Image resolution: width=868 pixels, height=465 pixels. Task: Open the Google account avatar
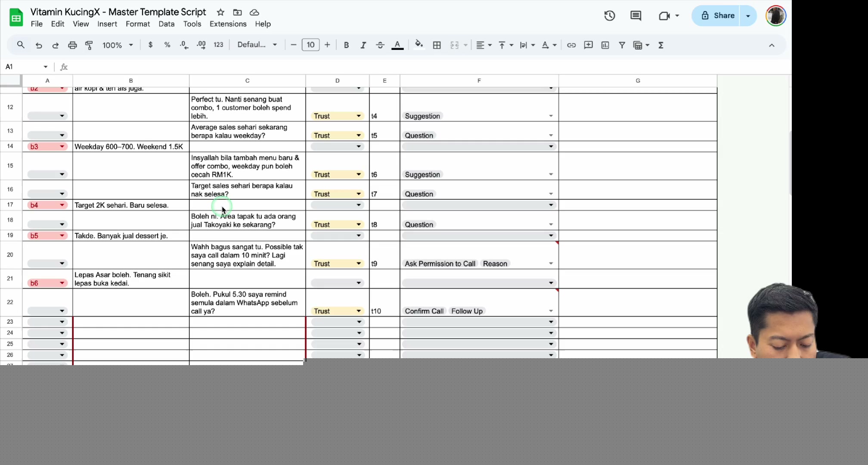tap(776, 16)
